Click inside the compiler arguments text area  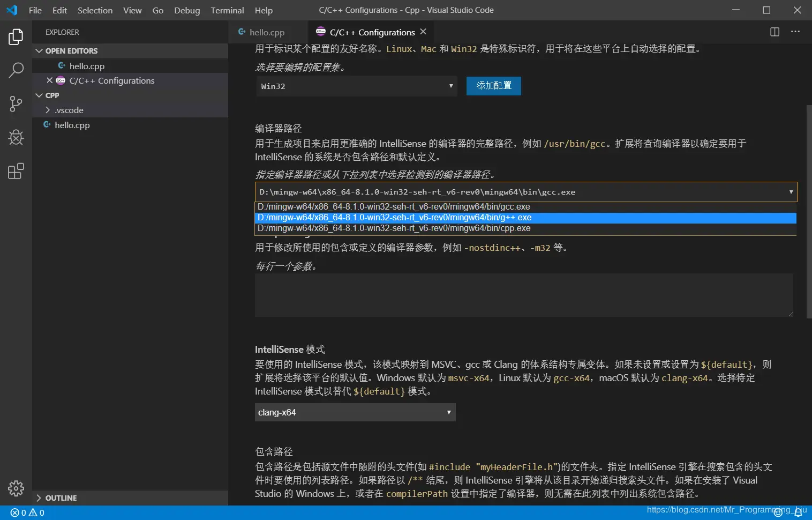524,295
